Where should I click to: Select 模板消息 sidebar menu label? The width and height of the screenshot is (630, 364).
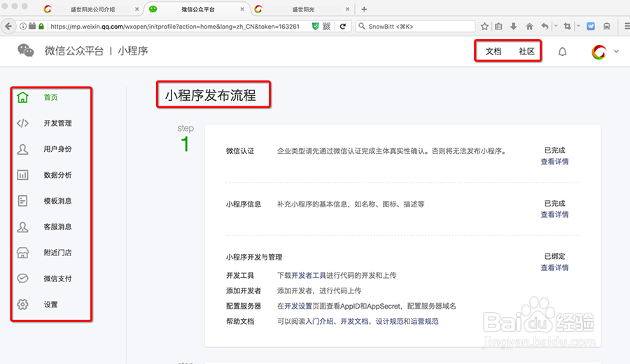click(x=57, y=201)
